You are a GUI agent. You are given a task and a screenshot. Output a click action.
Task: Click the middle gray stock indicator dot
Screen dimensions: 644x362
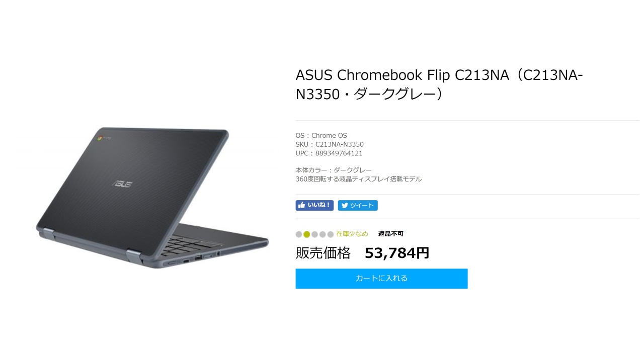click(314, 234)
